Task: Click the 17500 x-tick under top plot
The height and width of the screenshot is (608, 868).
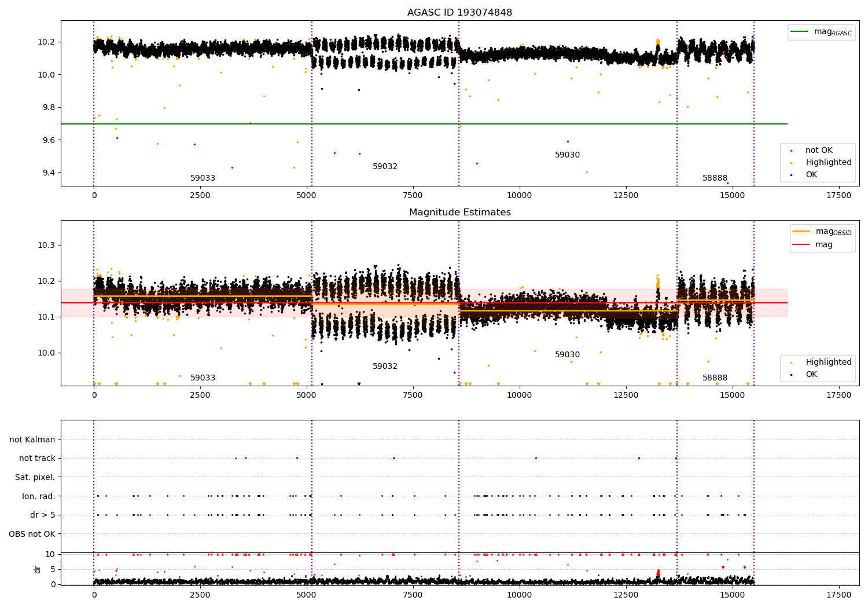Action: [838, 196]
